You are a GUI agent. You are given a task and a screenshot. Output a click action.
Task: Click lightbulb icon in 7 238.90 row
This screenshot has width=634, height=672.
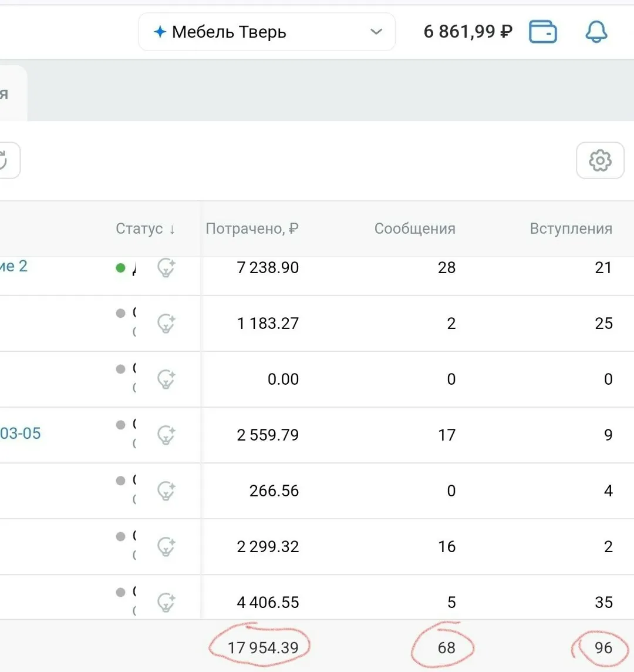tap(166, 268)
